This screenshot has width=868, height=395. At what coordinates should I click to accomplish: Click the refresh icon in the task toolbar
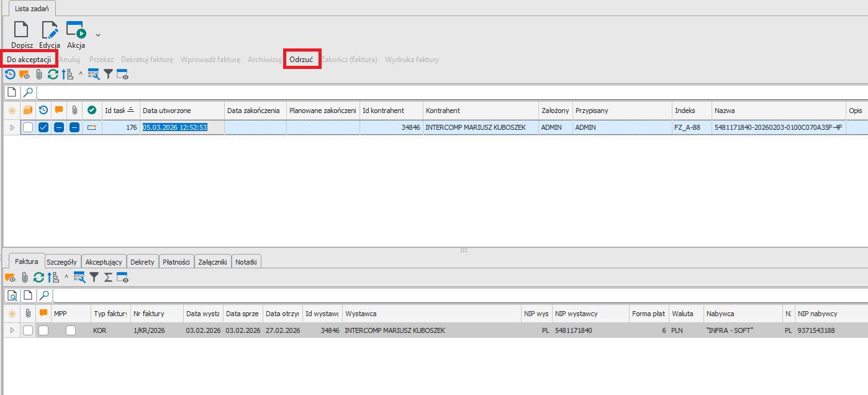click(53, 75)
